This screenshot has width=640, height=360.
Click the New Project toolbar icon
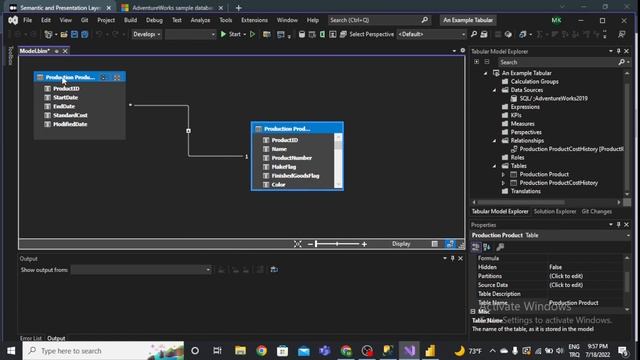click(x=49, y=34)
